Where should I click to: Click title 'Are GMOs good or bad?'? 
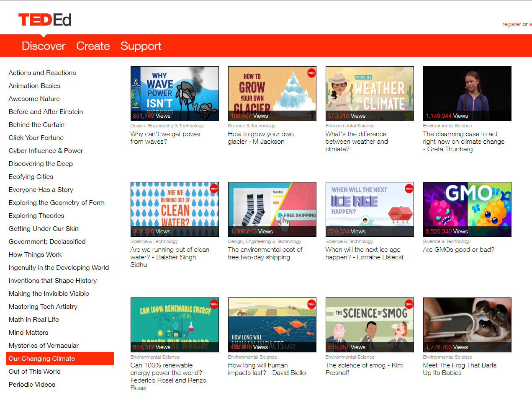(x=459, y=250)
